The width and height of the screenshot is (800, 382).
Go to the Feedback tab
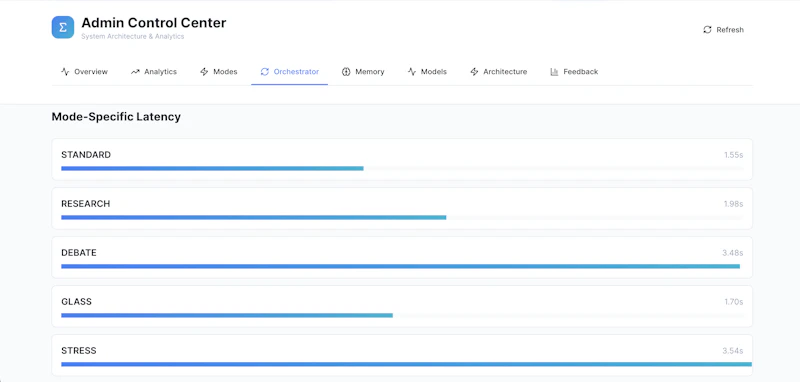pyautogui.click(x=574, y=71)
